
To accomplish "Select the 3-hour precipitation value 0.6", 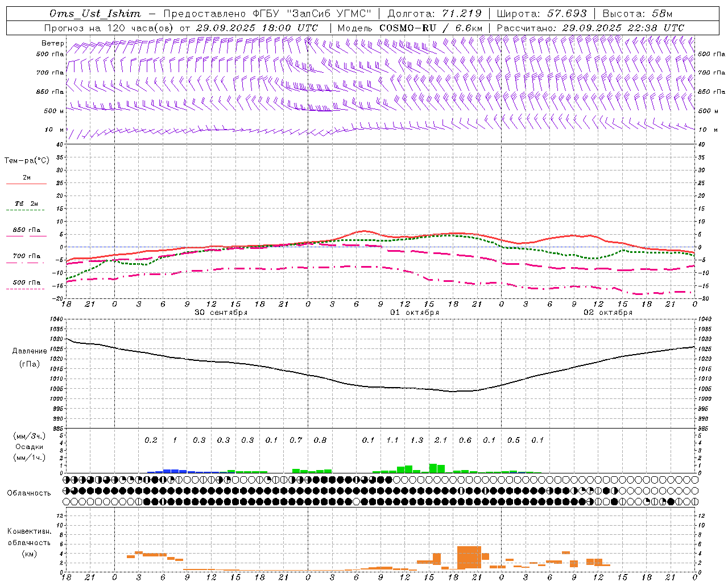I will coord(465,440).
